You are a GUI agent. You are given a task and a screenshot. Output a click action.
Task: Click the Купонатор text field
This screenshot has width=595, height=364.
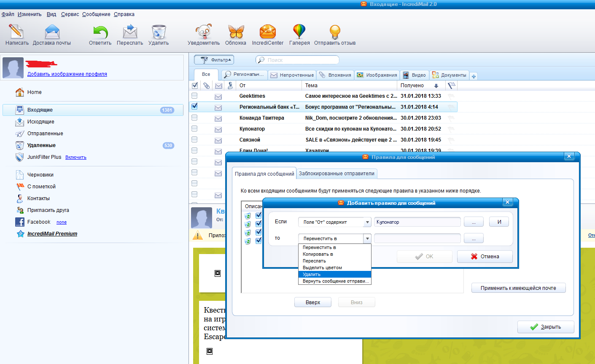417,222
